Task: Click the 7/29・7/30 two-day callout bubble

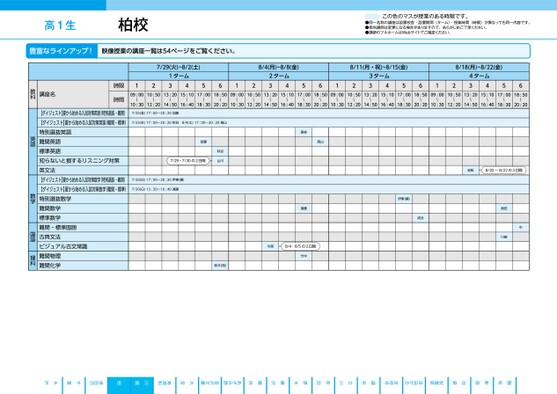Action: click(188, 161)
